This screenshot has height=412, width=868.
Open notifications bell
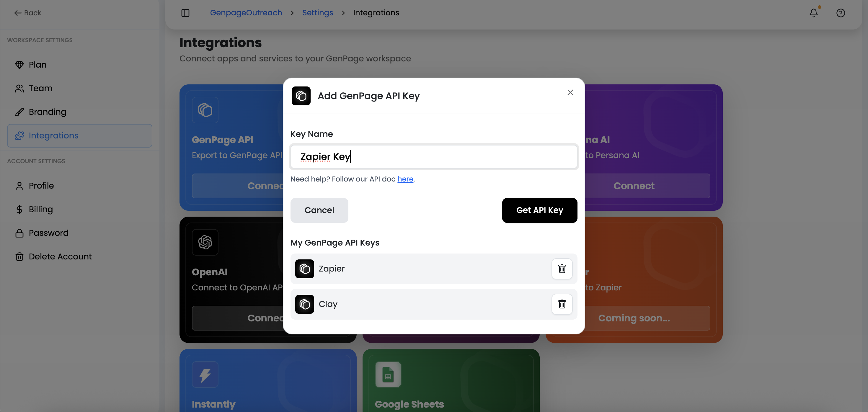(813, 13)
